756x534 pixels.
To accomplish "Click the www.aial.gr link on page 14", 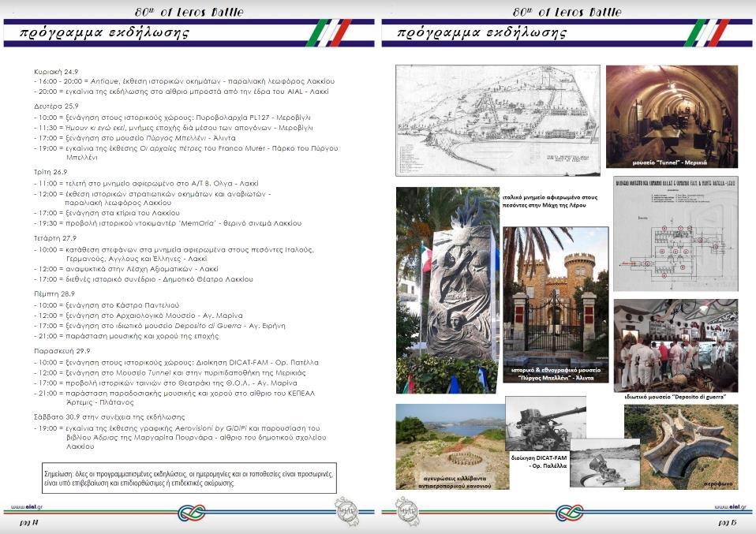I will click(x=27, y=506).
